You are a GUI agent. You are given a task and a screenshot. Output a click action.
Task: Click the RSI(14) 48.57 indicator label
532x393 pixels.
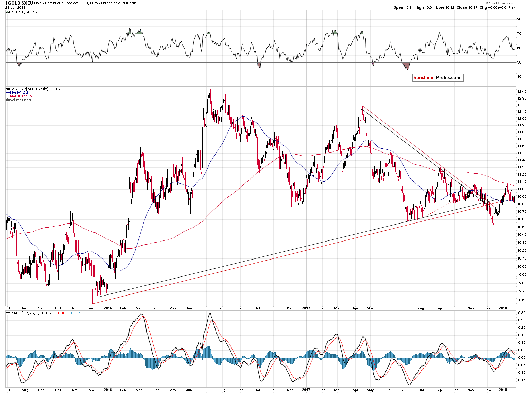(23, 12)
